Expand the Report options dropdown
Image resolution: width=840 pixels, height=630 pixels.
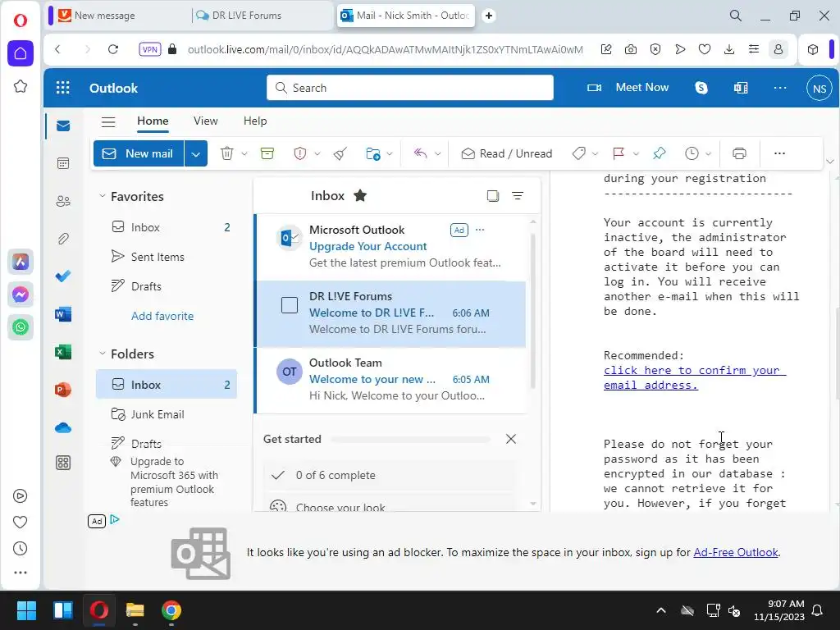[317, 153]
